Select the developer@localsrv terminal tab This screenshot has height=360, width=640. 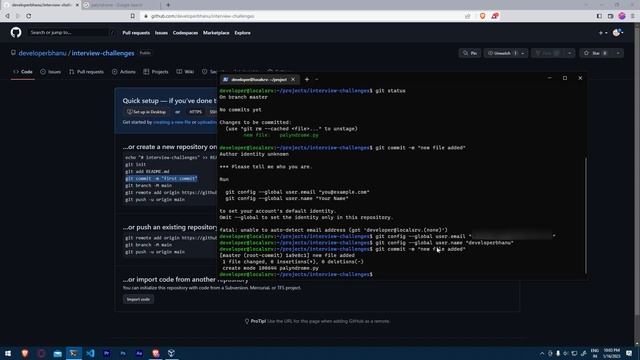pyautogui.click(x=259, y=80)
